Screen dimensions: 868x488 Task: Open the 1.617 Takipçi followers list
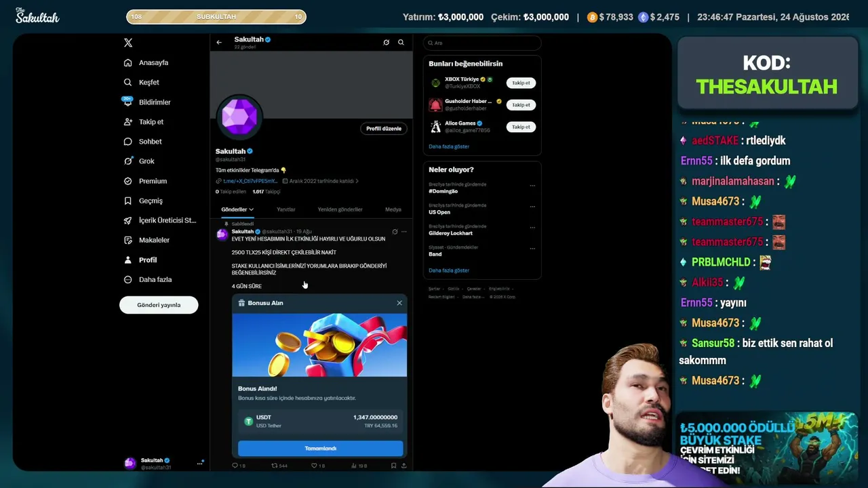267,192
